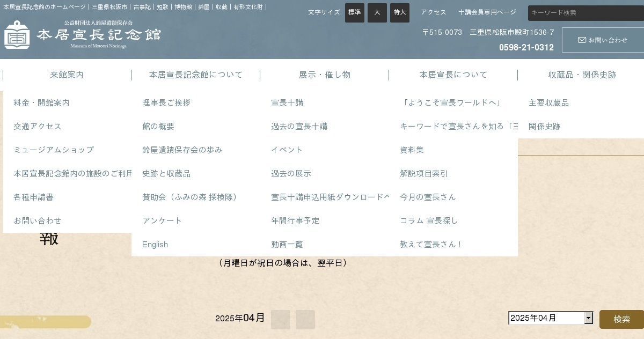Screen dimensions: 644x339
Task: Select 料金・開館案内 submenu item
Action: pos(42,103)
